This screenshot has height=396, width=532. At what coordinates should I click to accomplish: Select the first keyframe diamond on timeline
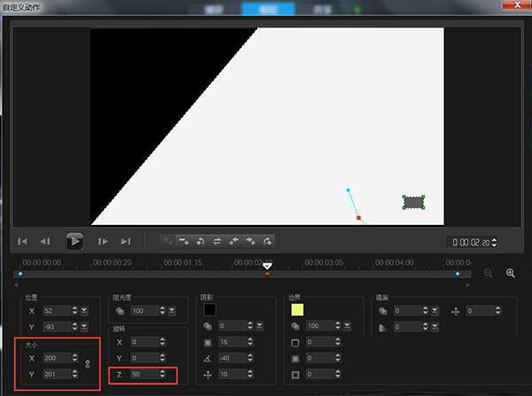20,274
